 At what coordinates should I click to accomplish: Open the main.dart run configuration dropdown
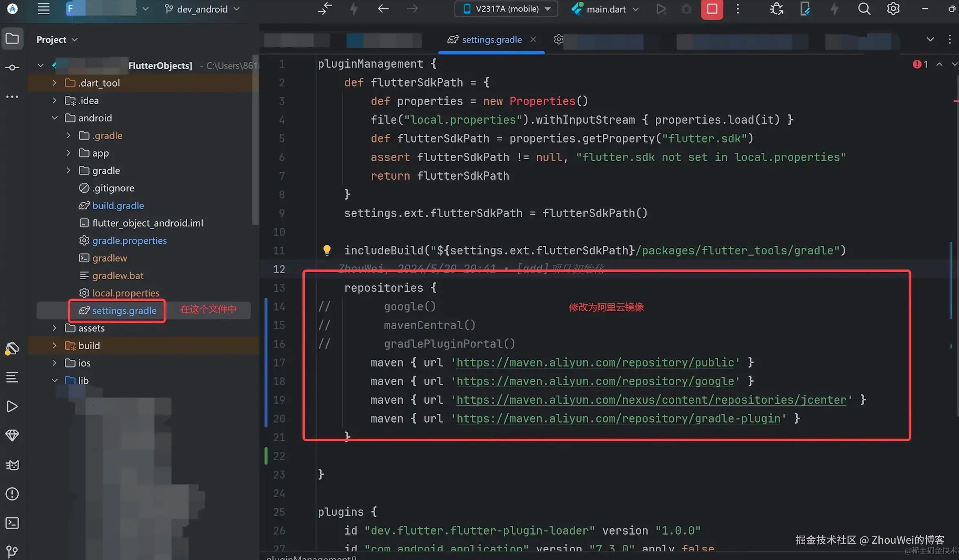coord(605,9)
